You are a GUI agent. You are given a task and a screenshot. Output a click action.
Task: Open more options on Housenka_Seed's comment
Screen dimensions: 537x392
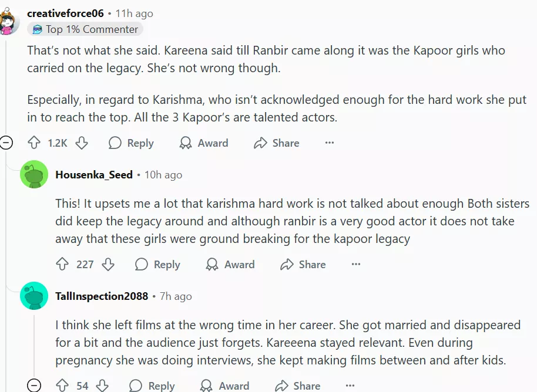[356, 265]
